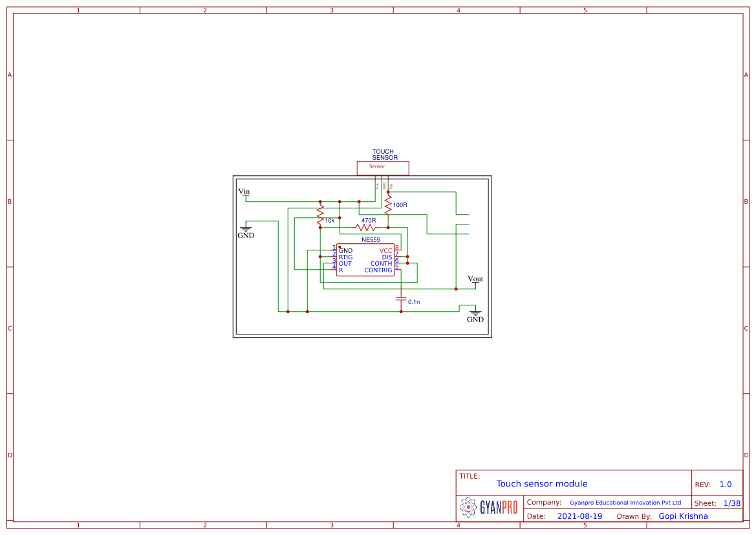Image resolution: width=756 pixels, height=535 pixels.
Task: Select the company name Gyanpro Educational Innovation
Action: (625, 503)
